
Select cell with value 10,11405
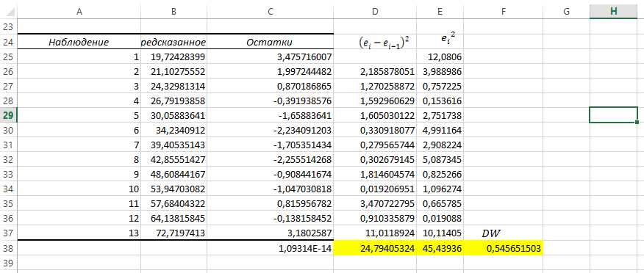(440, 233)
